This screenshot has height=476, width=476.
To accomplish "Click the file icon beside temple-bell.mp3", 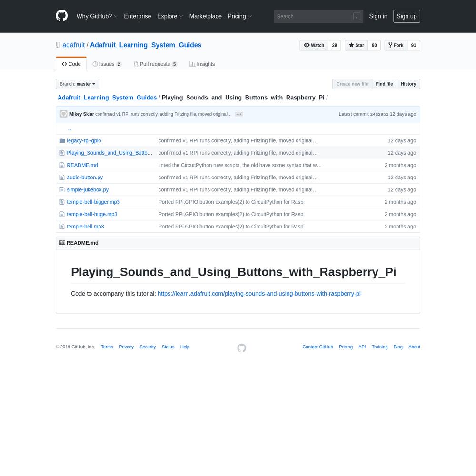I will [x=62, y=227].
